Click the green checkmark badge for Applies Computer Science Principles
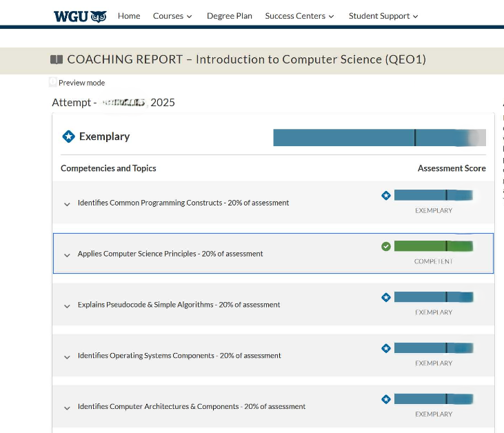Image resolution: width=504 pixels, height=433 pixels. coord(386,246)
